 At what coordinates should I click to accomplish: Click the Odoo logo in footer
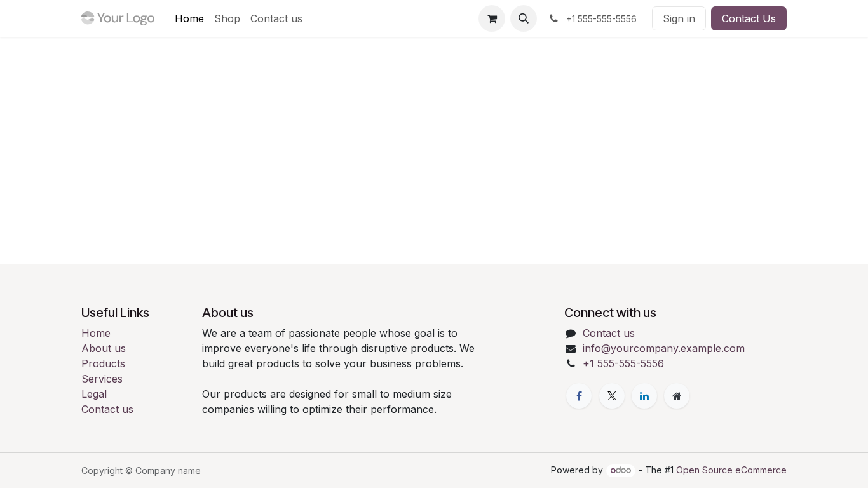pyautogui.click(x=621, y=470)
